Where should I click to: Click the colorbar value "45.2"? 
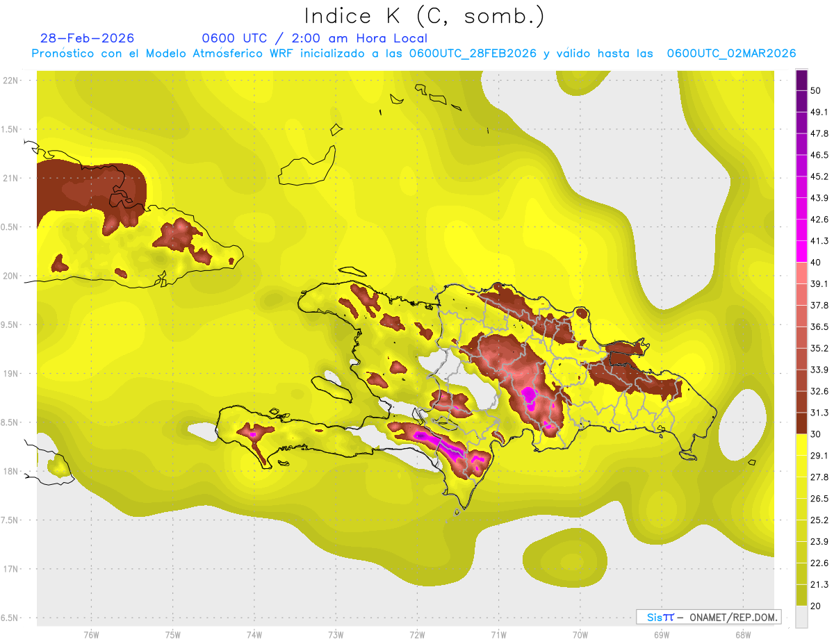click(x=819, y=176)
